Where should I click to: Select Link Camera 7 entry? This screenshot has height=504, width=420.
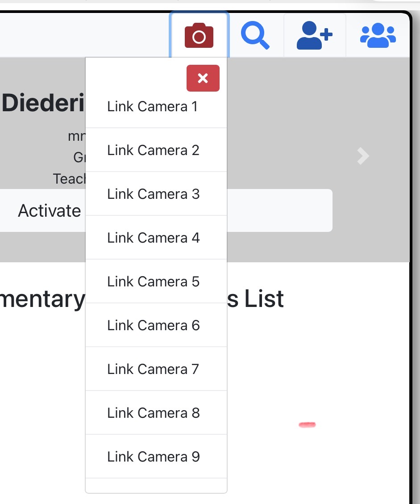pyautogui.click(x=153, y=370)
